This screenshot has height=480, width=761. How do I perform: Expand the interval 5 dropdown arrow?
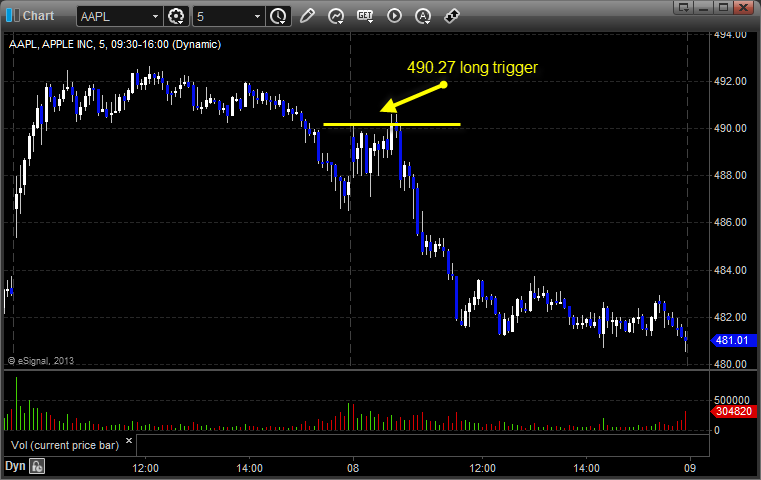click(258, 17)
